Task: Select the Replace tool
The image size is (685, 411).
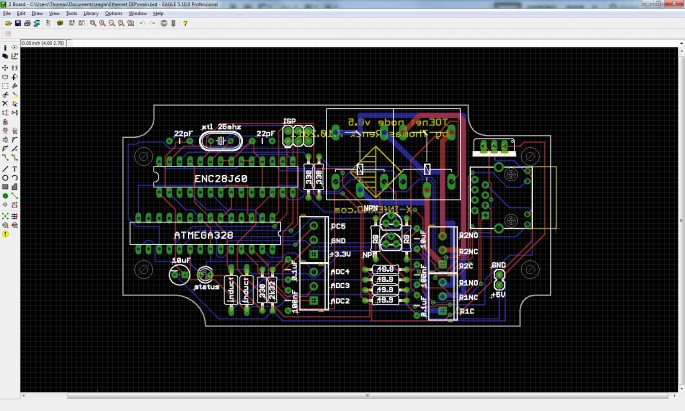Action: (14, 113)
